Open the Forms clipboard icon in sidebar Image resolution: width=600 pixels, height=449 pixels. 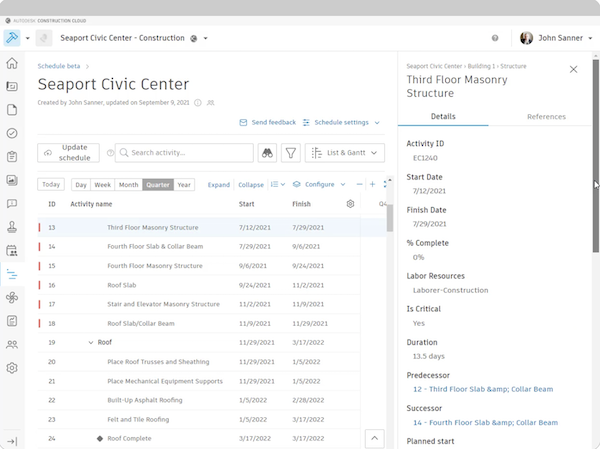click(12, 157)
